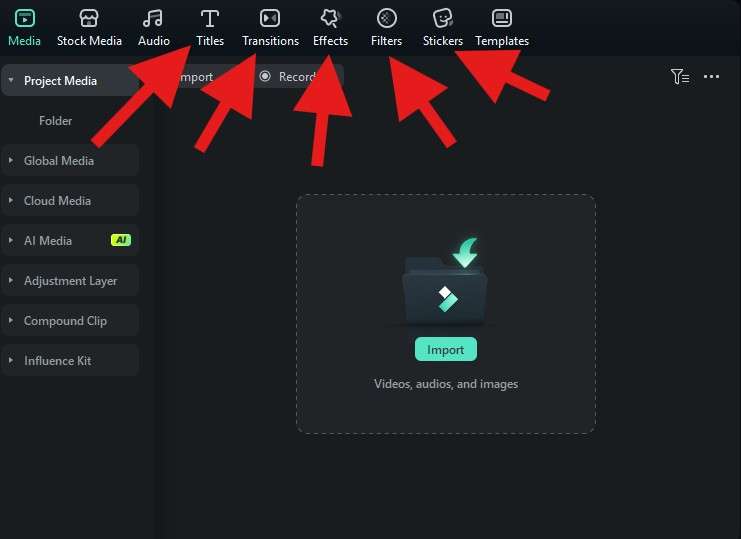The image size is (741, 539).
Task: Switch to the Transitions tab label
Action: coord(270,41)
